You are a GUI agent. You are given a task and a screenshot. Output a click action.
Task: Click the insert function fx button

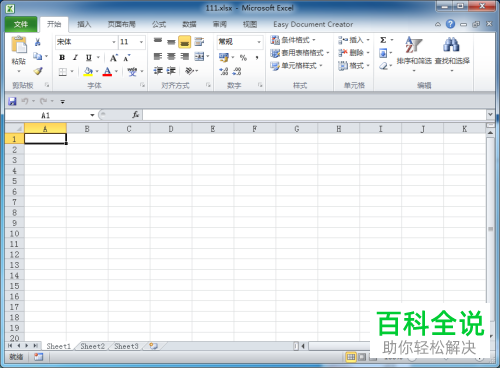pyautogui.click(x=135, y=115)
